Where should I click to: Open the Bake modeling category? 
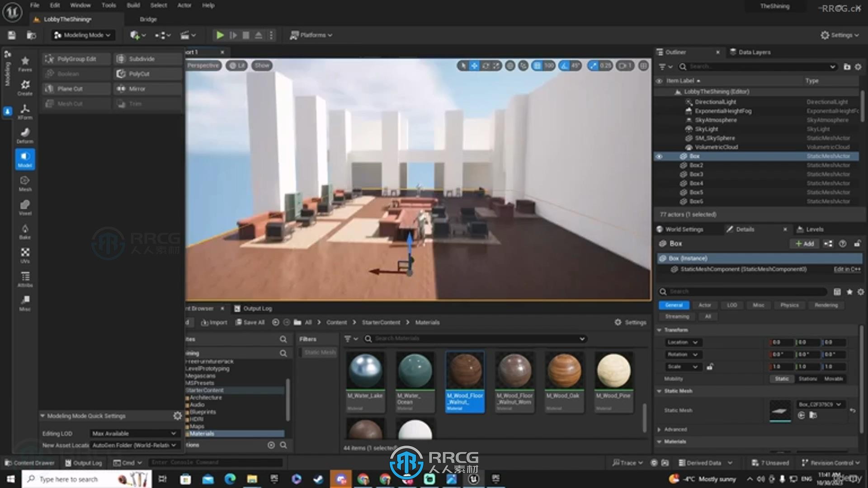25,231
